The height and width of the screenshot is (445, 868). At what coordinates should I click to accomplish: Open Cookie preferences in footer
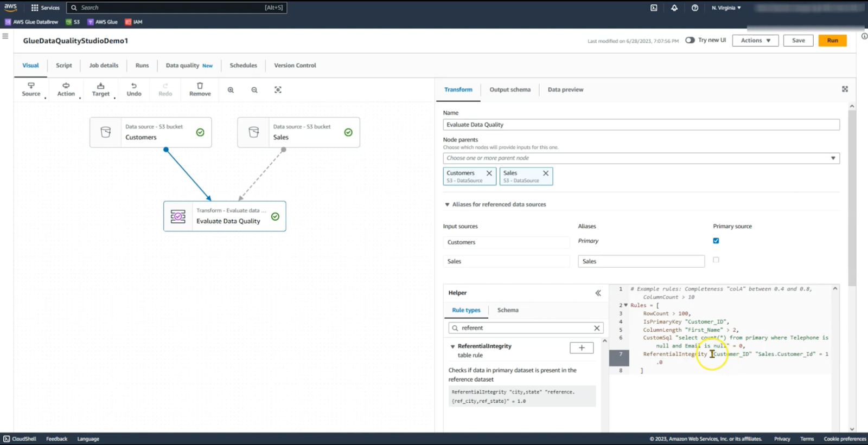pos(845,439)
